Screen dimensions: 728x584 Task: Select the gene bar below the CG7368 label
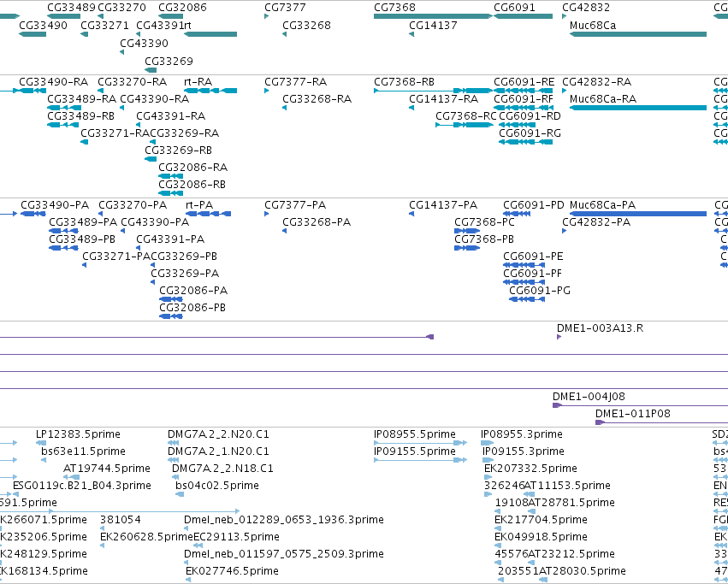(x=433, y=16)
